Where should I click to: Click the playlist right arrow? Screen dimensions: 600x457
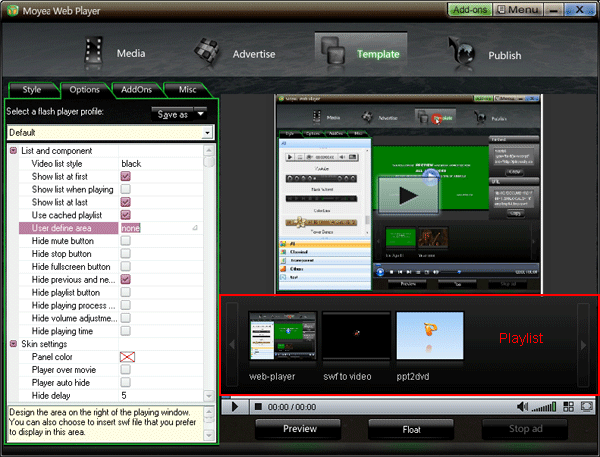pos(583,344)
